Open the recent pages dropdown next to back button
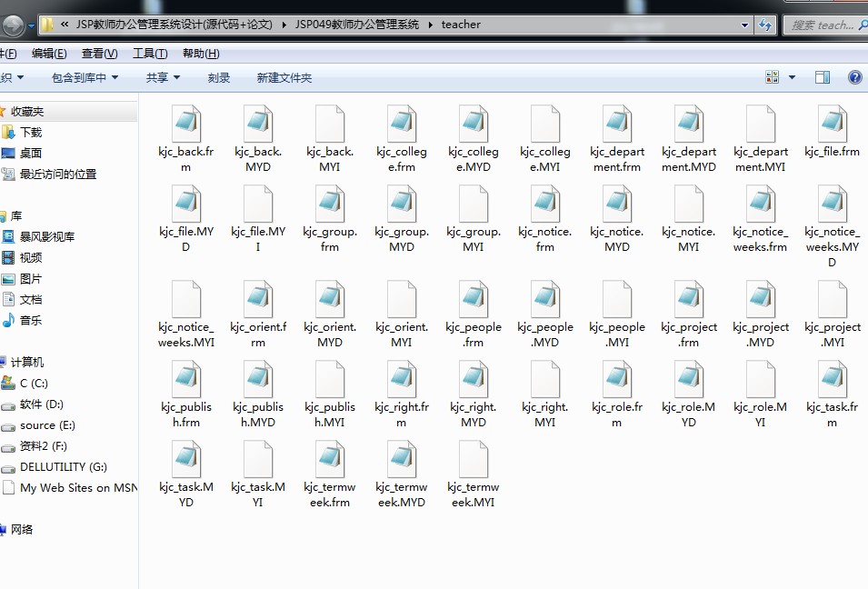 32,25
